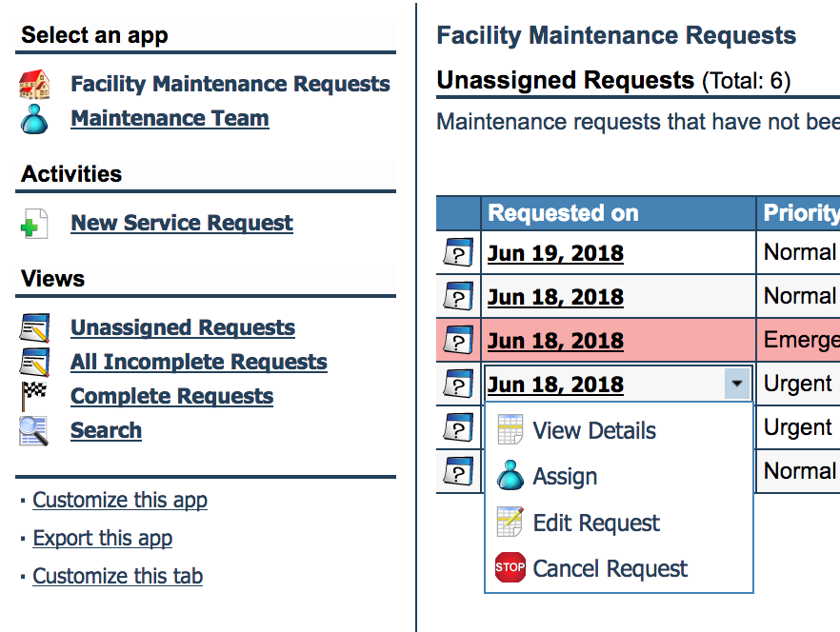Click the Maintenance Team person icon
This screenshot has height=632, width=840.
pos(35,119)
